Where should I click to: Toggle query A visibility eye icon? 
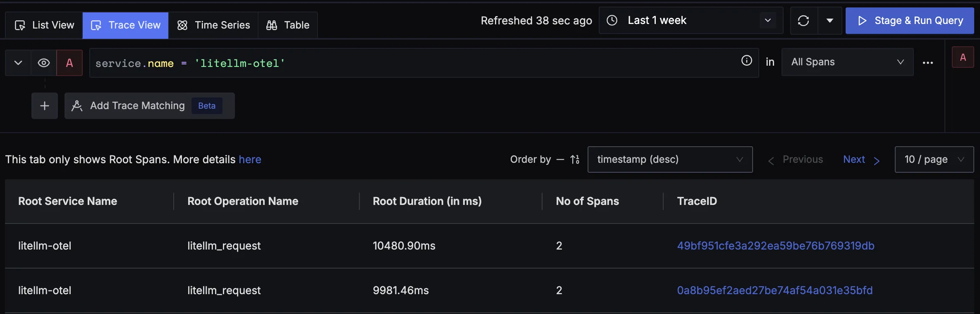click(44, 63)
